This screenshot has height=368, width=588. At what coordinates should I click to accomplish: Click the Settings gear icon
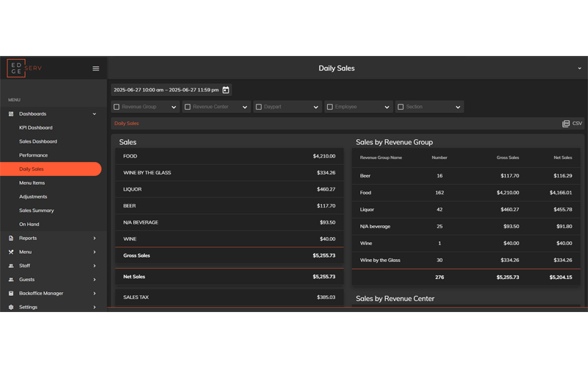(x=11, y=307)
